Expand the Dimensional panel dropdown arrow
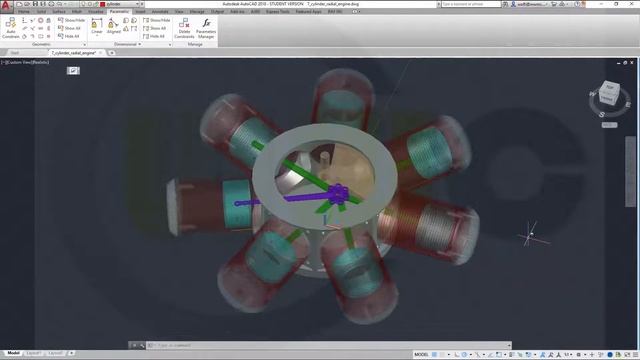640x360 pixels. click(140, 44)
